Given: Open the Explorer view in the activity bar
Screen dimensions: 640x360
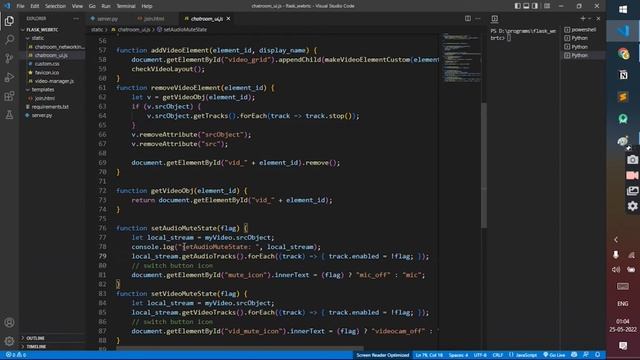Looking at the screenshot, I should (9, 21).
